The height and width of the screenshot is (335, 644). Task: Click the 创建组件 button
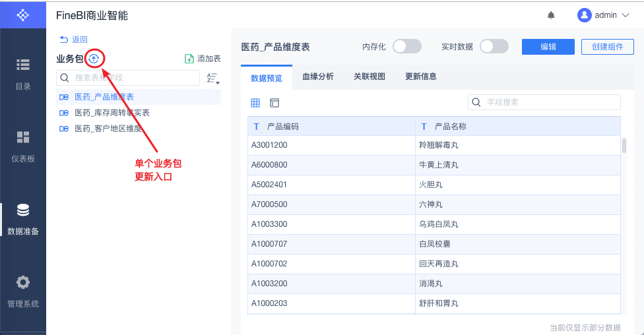coord(607,47)
